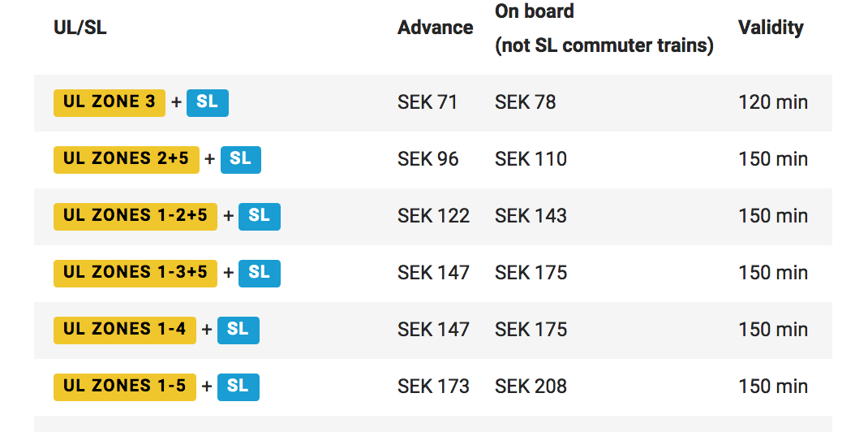Click the Advance column header
The image size is (868, 432).
[436, 28]
